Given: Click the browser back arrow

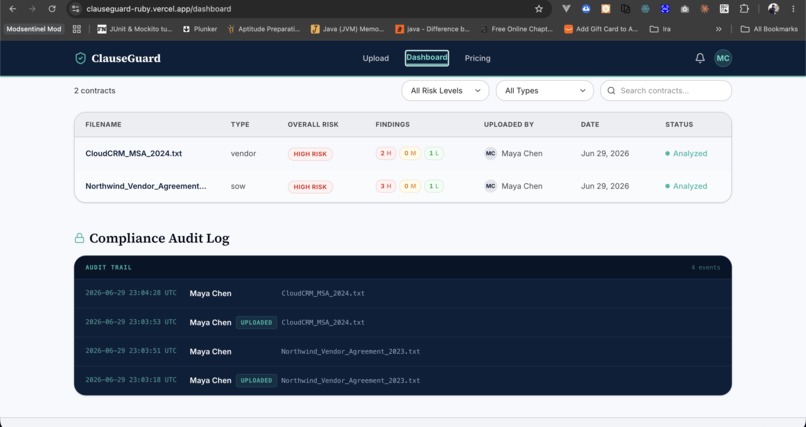Looking at the screenshot, I should pos(13,9).
